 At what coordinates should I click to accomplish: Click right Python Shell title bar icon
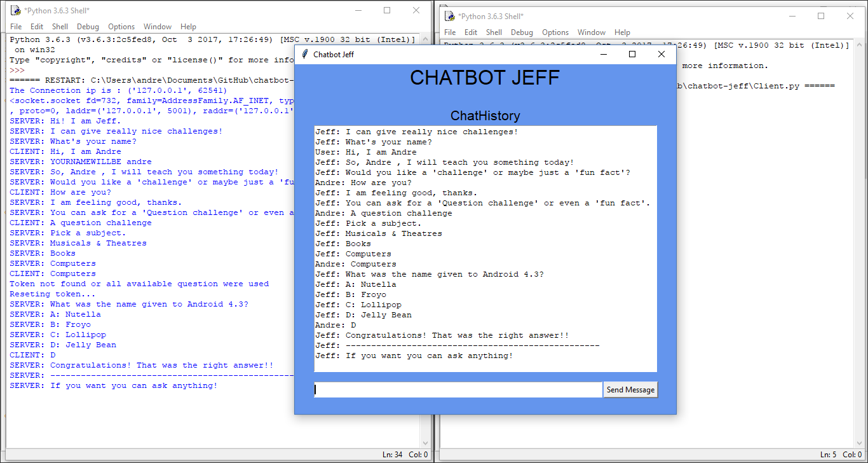(450, 16)
